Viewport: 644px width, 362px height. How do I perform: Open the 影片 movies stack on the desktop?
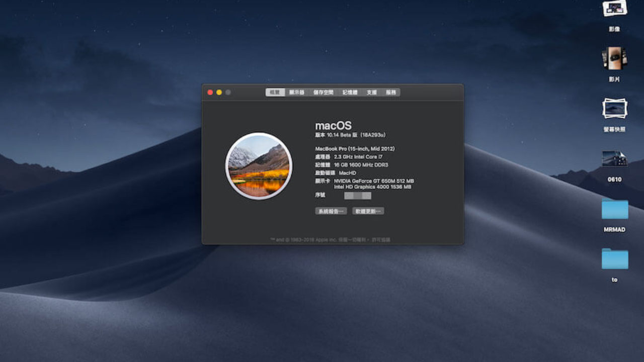click(614, 58)
